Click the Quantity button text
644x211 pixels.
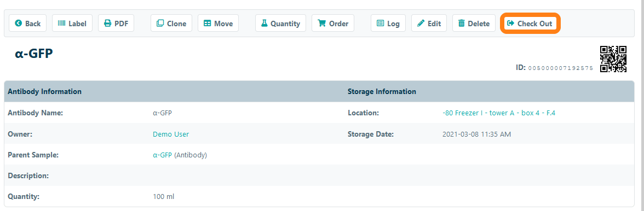285,24
